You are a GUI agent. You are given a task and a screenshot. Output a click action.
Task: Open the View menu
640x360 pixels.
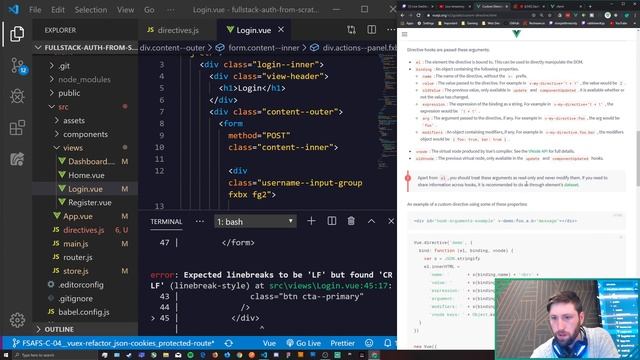pos(125,10)
